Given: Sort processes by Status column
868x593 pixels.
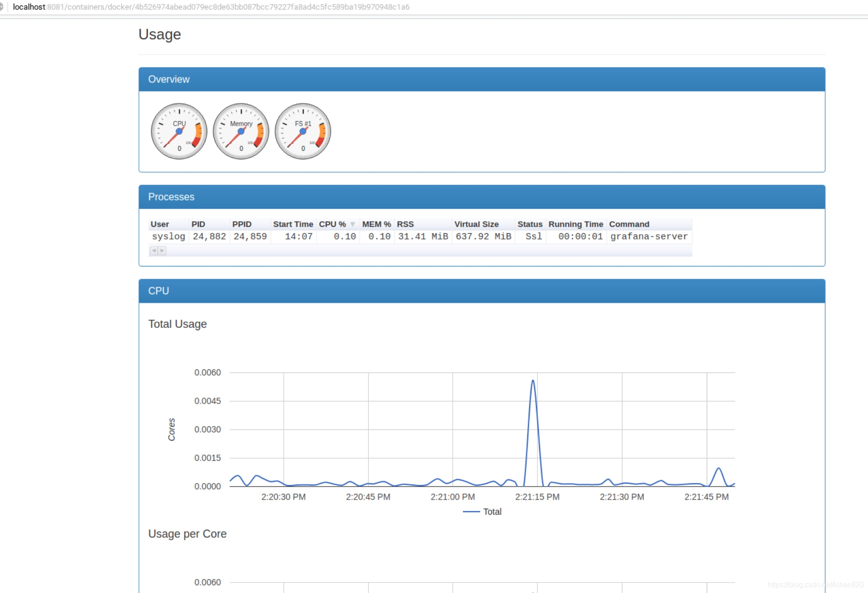Looking at the screenshot, I should [x=530, y=224].
